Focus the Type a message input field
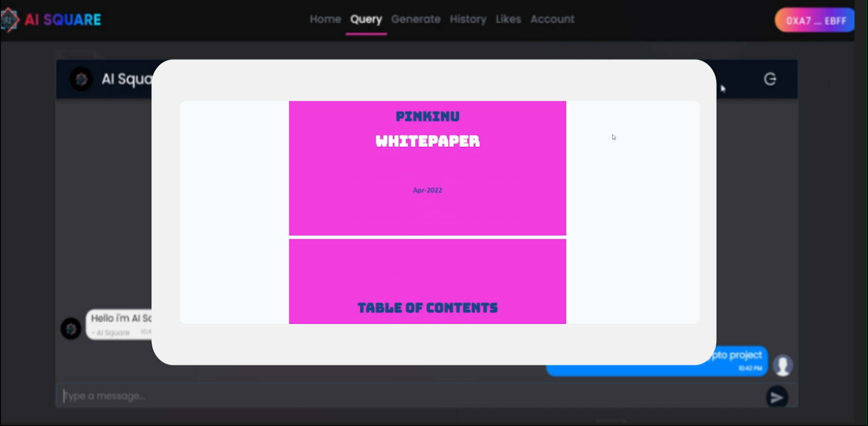Viewport: 868px width, 426px height. point(408,396)
